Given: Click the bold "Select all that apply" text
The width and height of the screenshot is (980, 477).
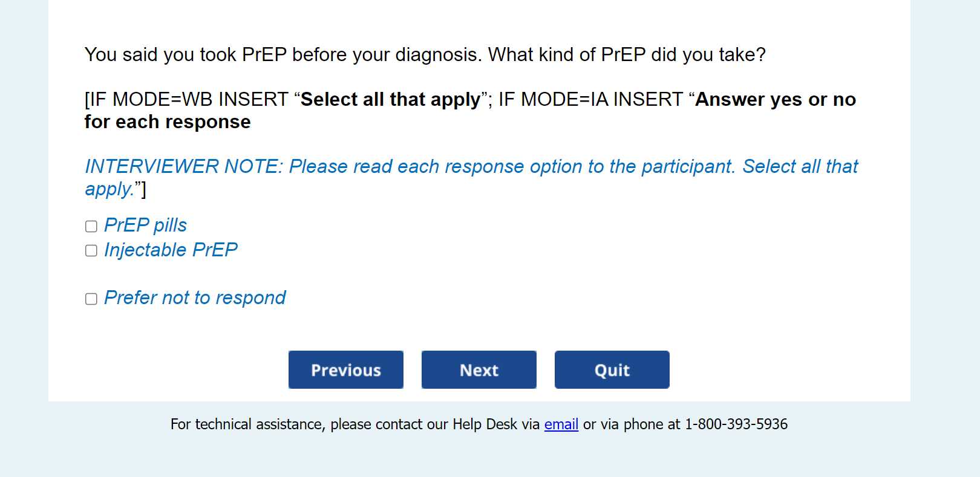Looking at the screenshot, I should (390, 100).
